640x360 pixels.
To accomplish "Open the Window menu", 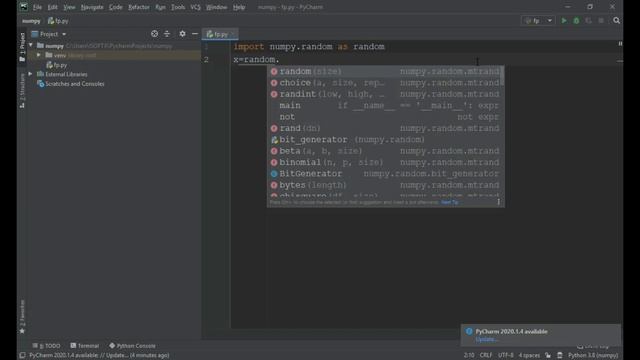I will pos(216,7).
